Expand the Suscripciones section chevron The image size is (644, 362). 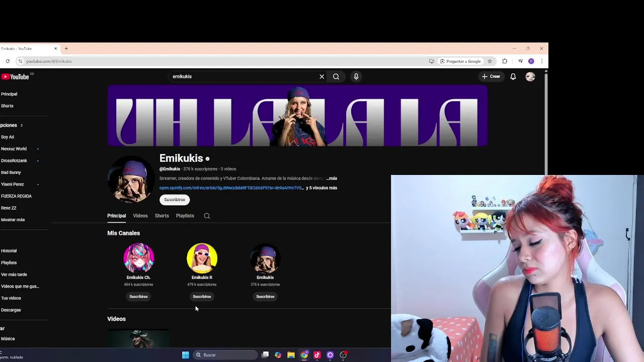(x=21, y=125)
